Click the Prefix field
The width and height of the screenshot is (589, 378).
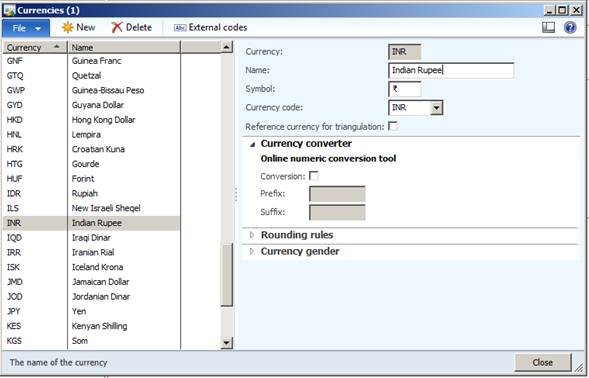337,194
